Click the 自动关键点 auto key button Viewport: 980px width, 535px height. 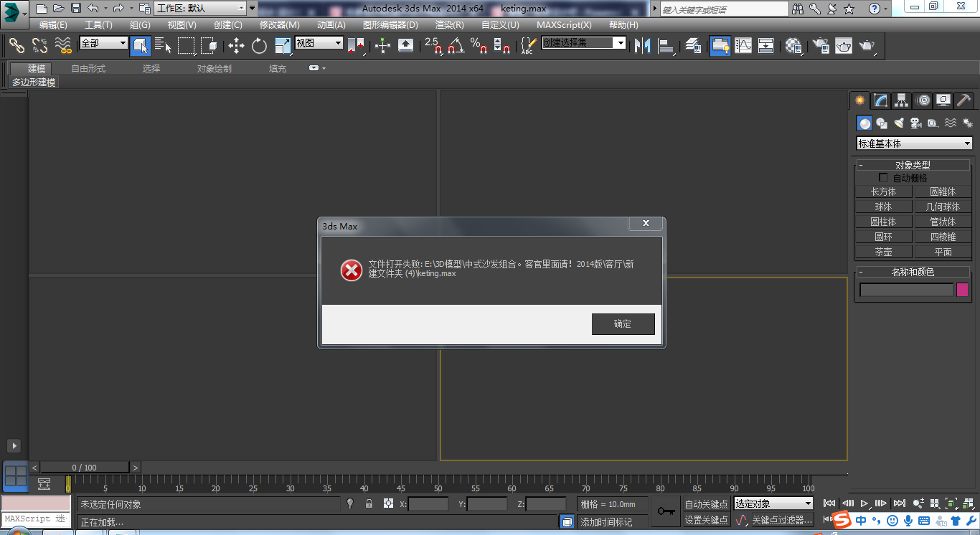tap(707, 504)
